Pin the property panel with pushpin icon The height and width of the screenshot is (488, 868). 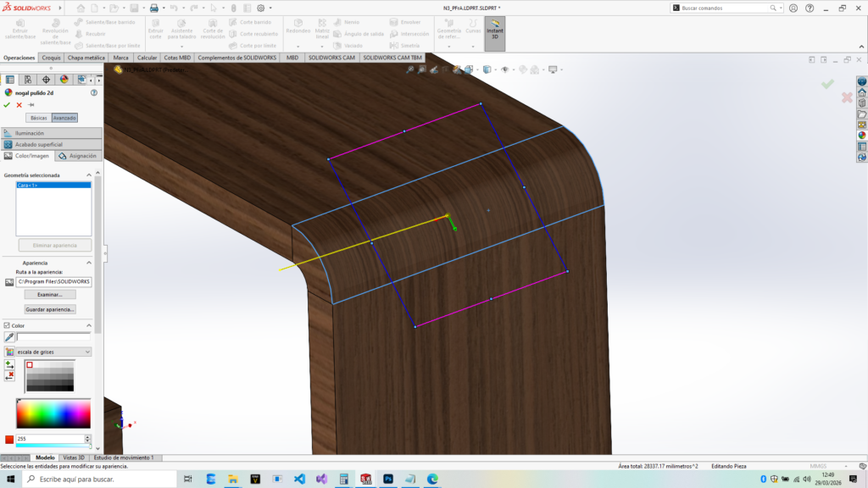coord(31,105)
